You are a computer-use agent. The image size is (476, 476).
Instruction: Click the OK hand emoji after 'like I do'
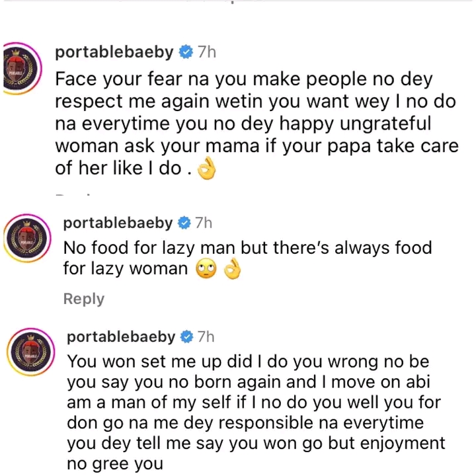(208, 171)
